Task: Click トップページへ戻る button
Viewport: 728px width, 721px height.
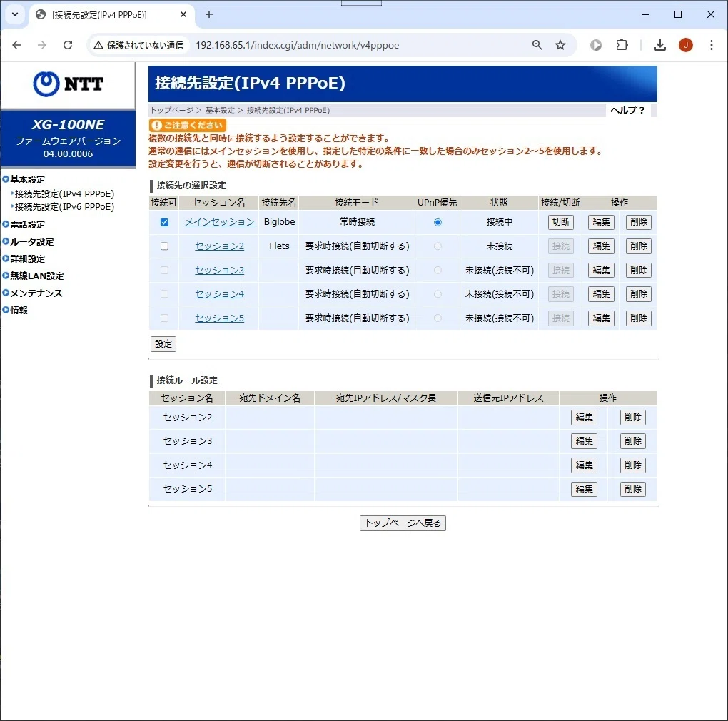Action: pyautogui.click(x=403, y=523)
